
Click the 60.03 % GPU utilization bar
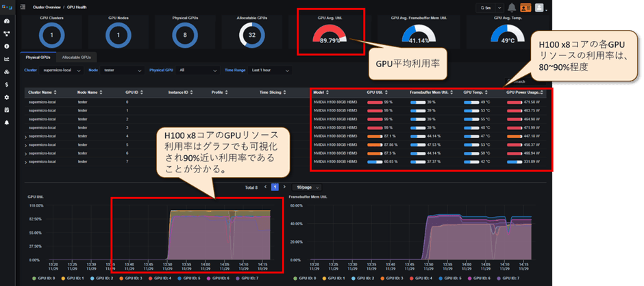pyautogui.click(x=375, y=161)
